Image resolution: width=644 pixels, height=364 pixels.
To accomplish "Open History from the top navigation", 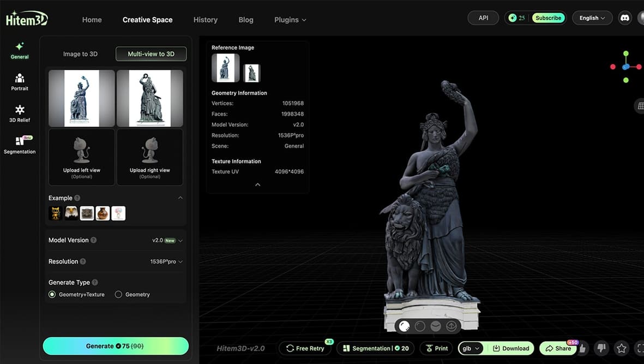I will point(205,20).
